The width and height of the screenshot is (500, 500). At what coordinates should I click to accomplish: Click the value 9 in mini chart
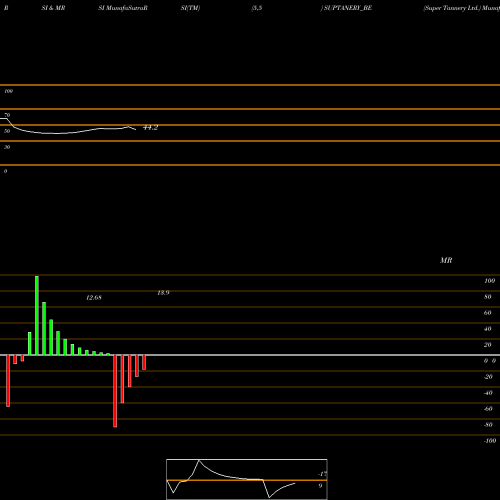pos(320,486)
